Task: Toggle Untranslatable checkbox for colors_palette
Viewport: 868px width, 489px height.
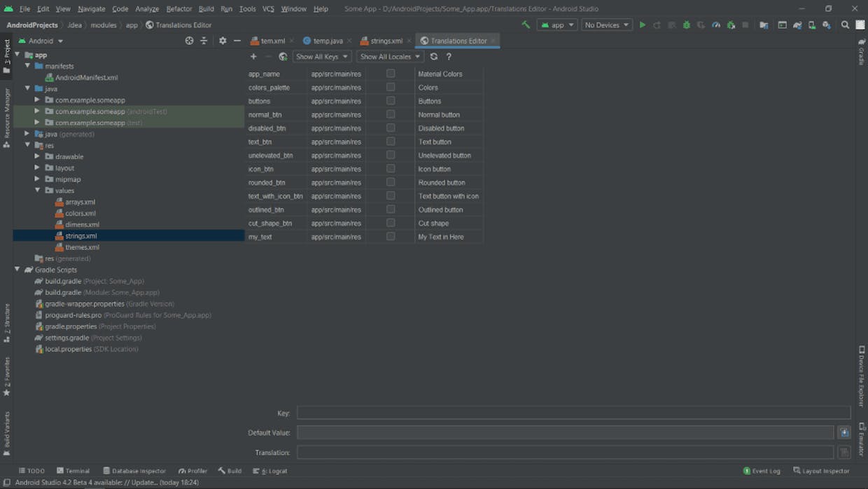Action: 391,87
